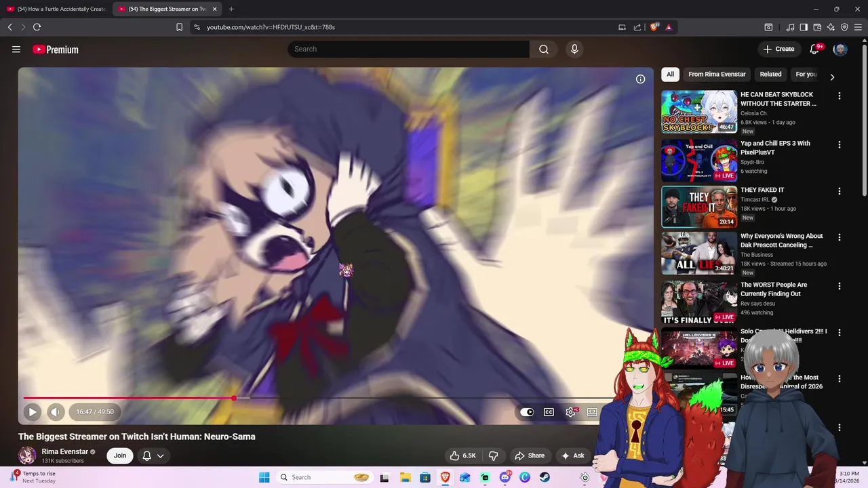This screenshot has height=488, width=868.
Task: Switch to the Turtle video browser tab
Action: (56, 9)
